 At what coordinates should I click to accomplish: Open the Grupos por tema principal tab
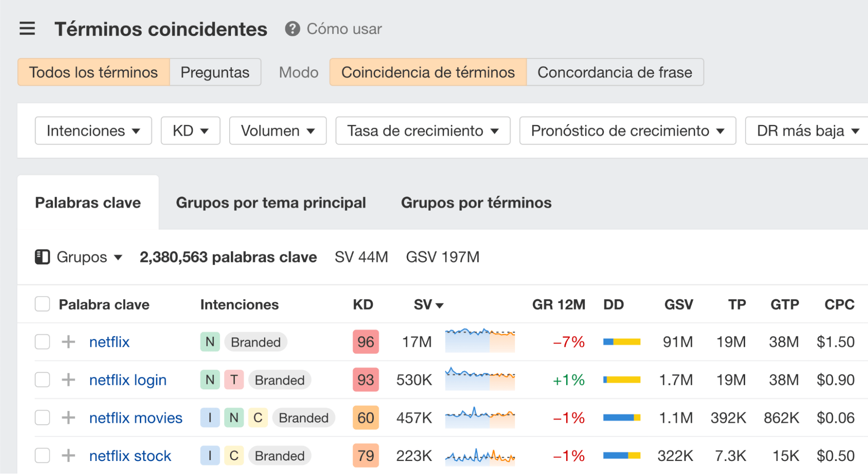(x=271, y=202)
